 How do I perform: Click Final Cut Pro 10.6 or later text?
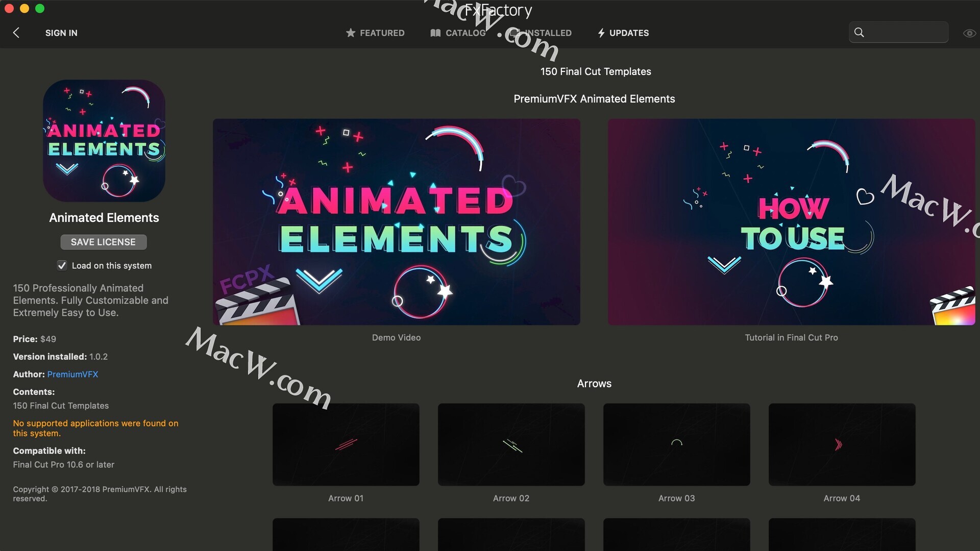point(64,465)
